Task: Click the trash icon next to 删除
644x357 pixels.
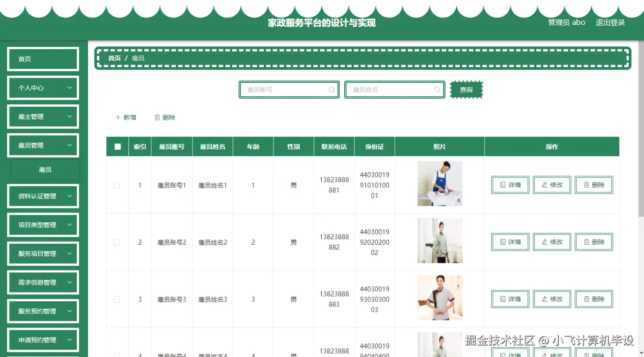Action: tap(157, 117)
